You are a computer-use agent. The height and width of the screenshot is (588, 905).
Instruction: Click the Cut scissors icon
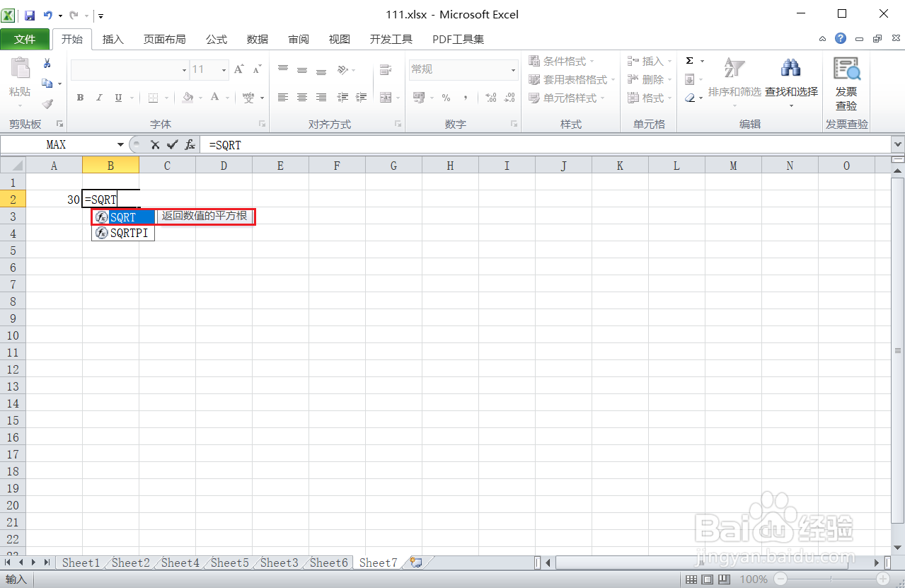coord(47,63)
